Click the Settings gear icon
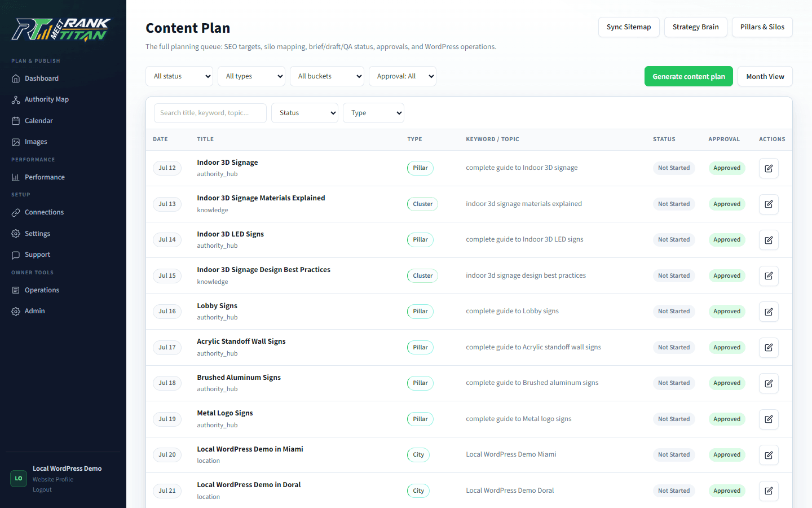This screenshot has height=508, width=812. click(16, 234)
